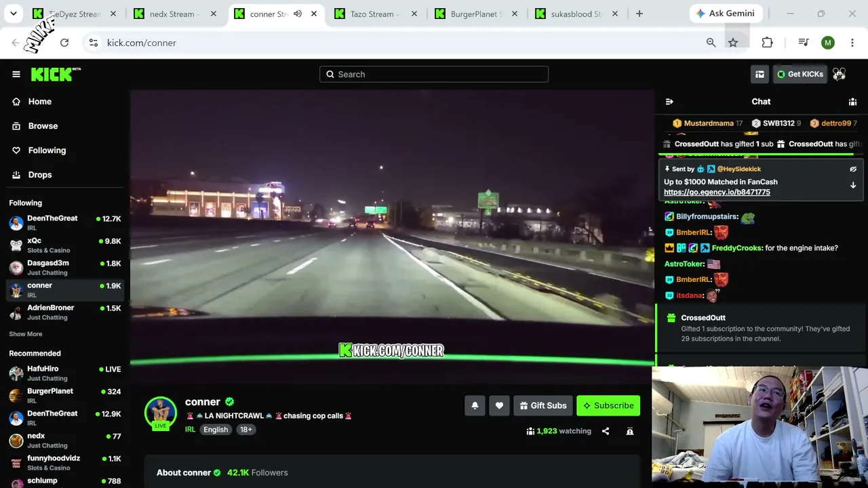This screenshot has width=868, height=488.
Task: Open xQc channel in Following list
Action: pos(65,245)
